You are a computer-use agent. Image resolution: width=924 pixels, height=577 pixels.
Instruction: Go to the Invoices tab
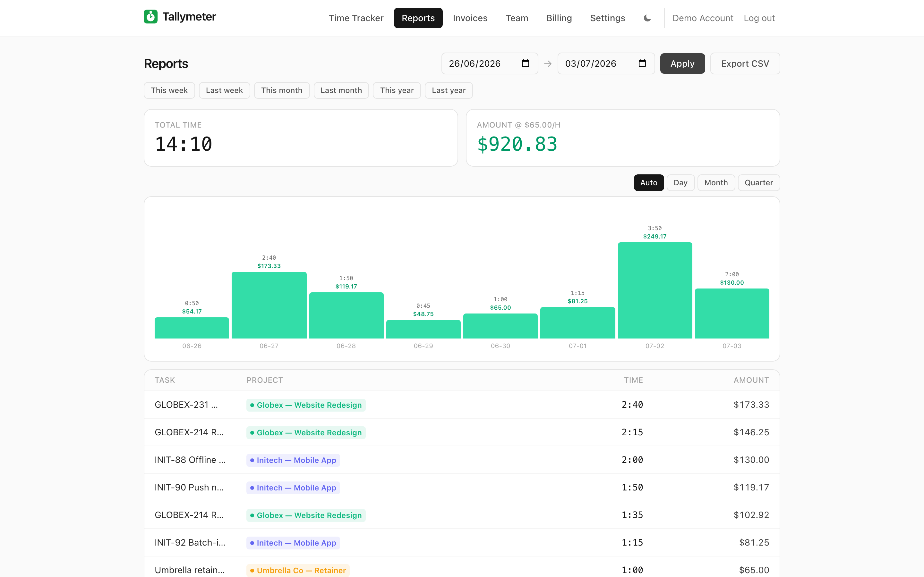[470, 18]
